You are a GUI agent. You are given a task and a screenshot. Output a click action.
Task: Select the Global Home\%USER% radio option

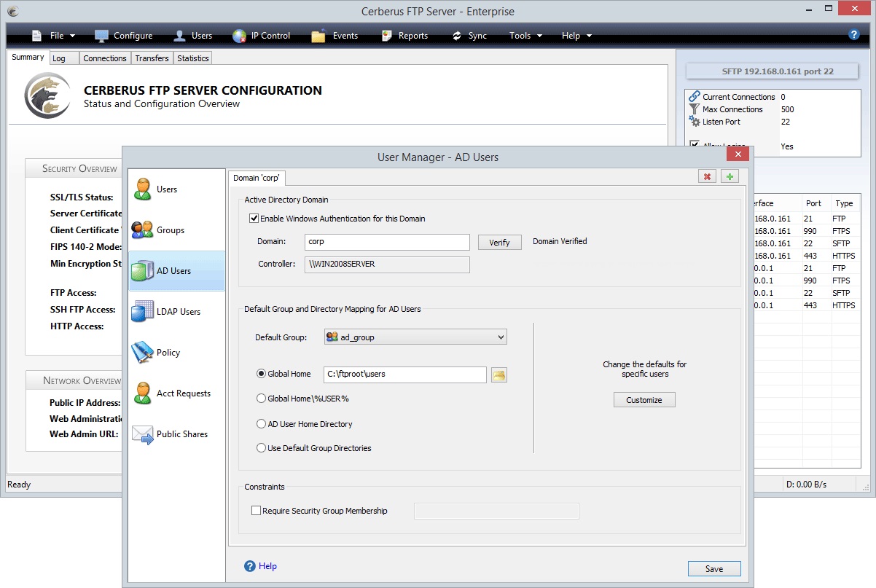coord(261,399)
